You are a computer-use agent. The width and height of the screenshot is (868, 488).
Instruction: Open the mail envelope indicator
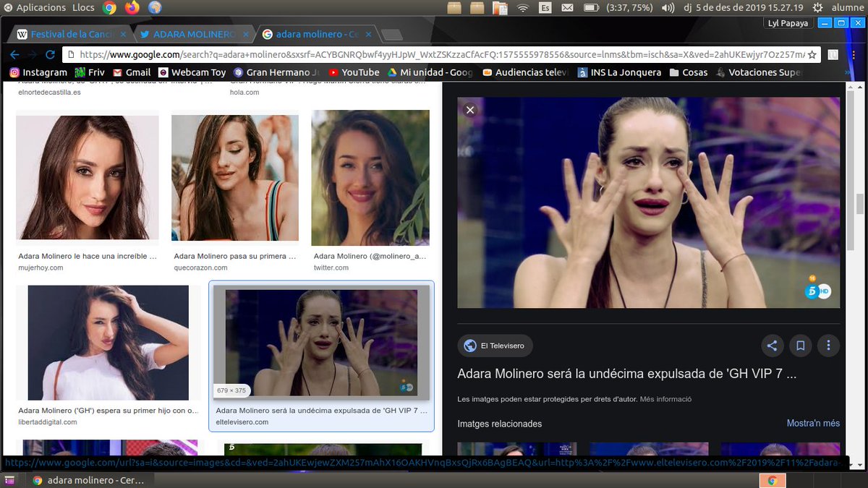click(x=568, y=8)
